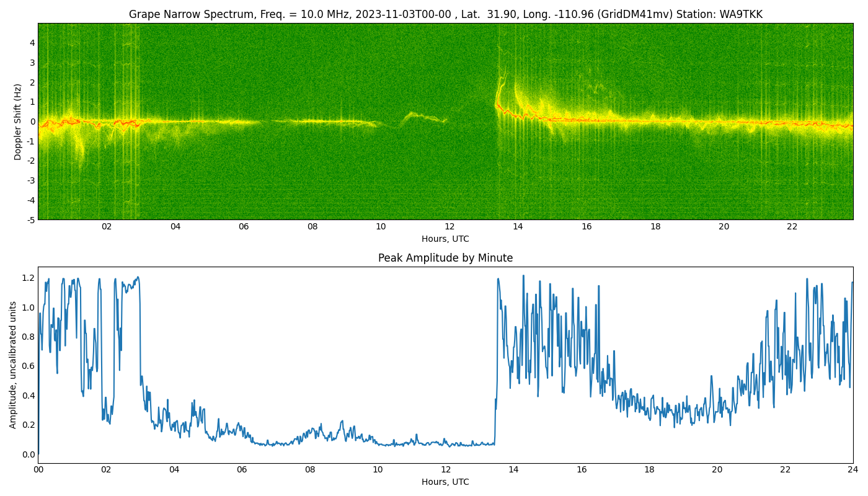Select the 12 hour tick under the spectrogram
Image resolution: width=868 pixels, height=496 pixels.
coord(449,227)
